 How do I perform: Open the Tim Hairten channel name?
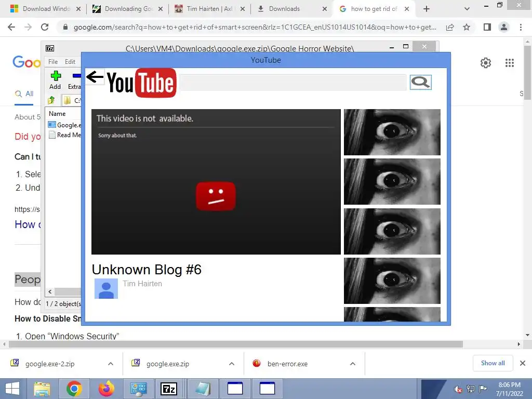tap(142, 284)
